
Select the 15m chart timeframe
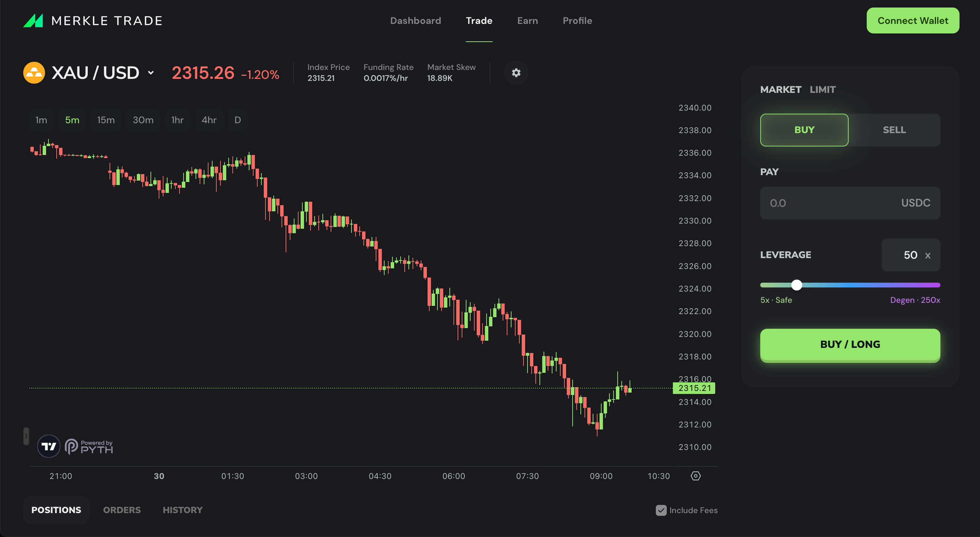[x=106, y=120]
